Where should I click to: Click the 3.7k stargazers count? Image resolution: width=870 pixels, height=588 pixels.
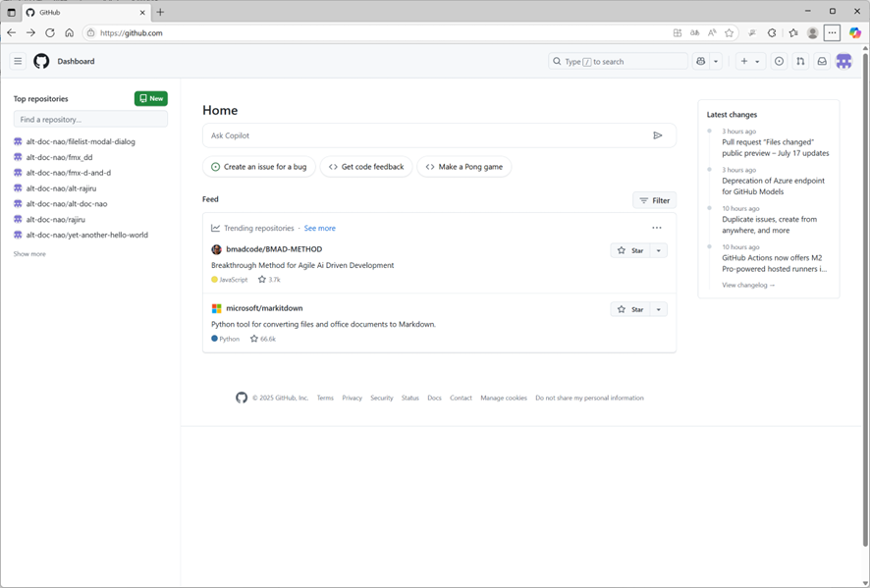(269, 280)
